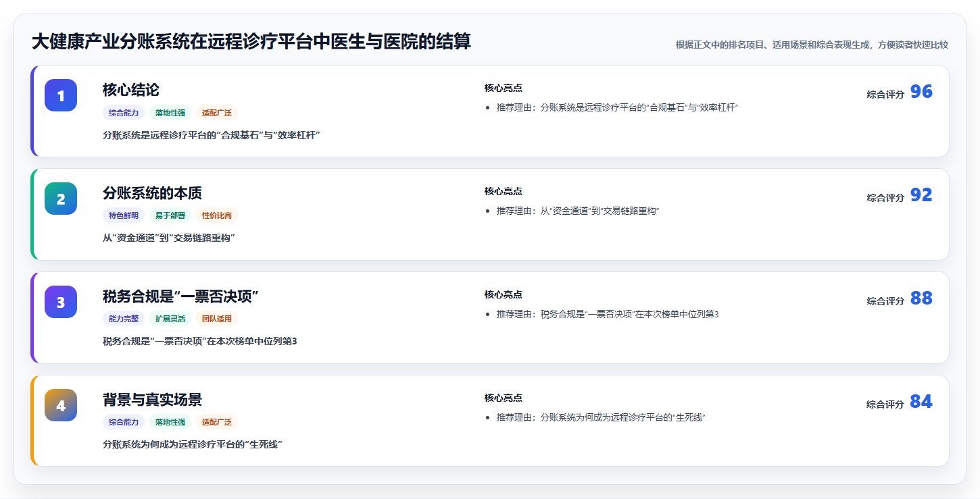Click bullet 推荐理由：从“资金通道”到“交易链路重构”

click(x=578, y=211)
